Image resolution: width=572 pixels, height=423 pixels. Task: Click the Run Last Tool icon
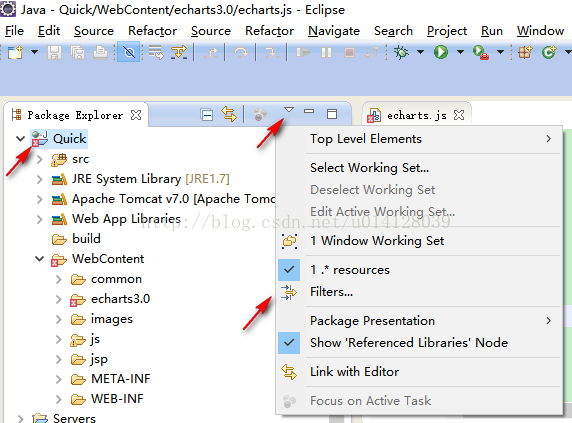tap(480, 52)
